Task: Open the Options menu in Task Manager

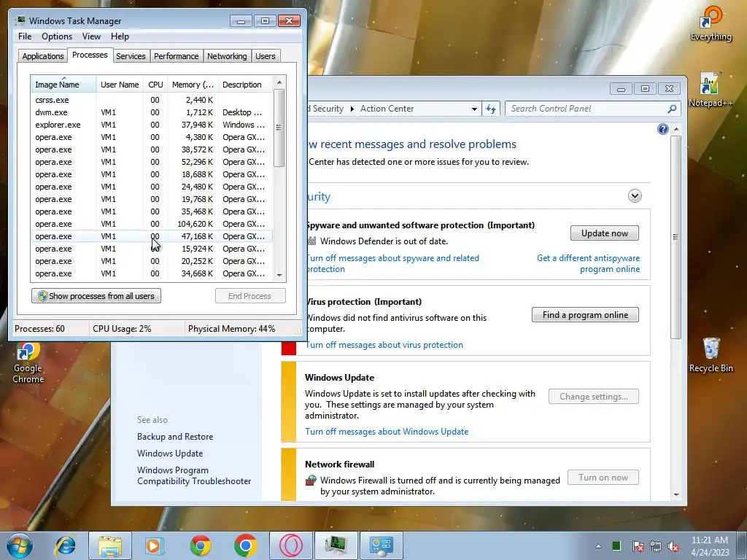Action: click(x=57, y=36)
